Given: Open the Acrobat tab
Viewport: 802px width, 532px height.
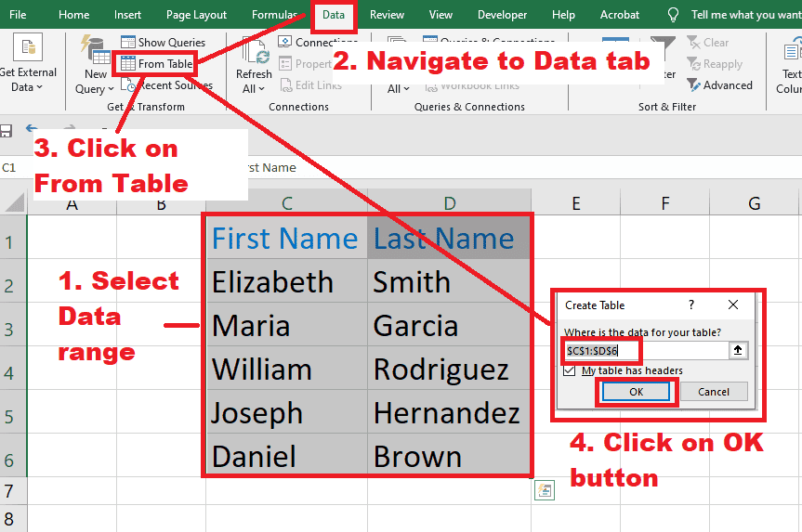Looking at the screenshot, I should (x=620, y=15).
